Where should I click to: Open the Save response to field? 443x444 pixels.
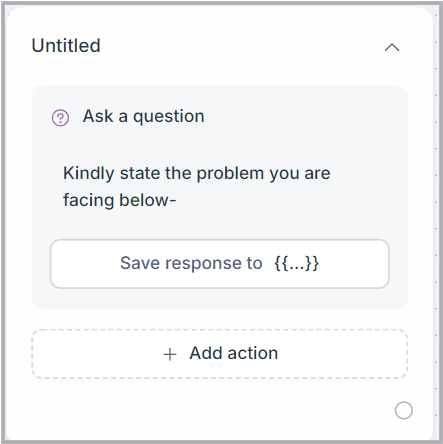(220, 263)
